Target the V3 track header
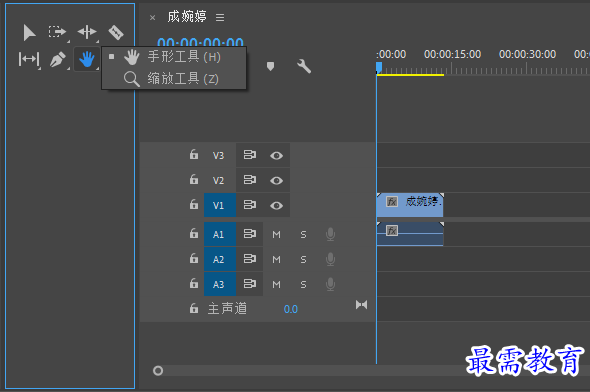 pyautogui.click(x=218, y=155)
